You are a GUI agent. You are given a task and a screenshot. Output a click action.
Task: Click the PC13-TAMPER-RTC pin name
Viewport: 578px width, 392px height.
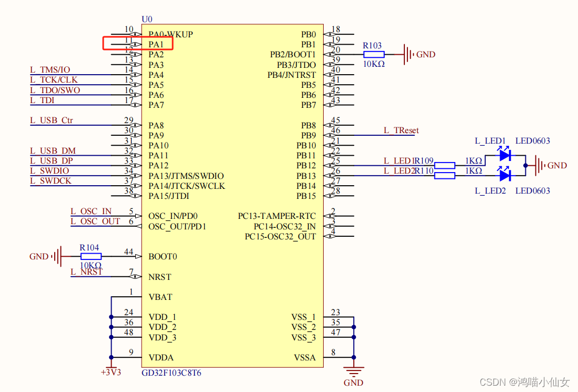(x=277, y=216)
